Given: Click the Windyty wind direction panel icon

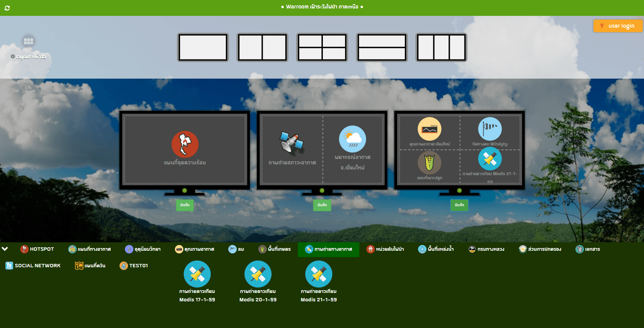Looking at the screenshot, I should click(490, 129).
